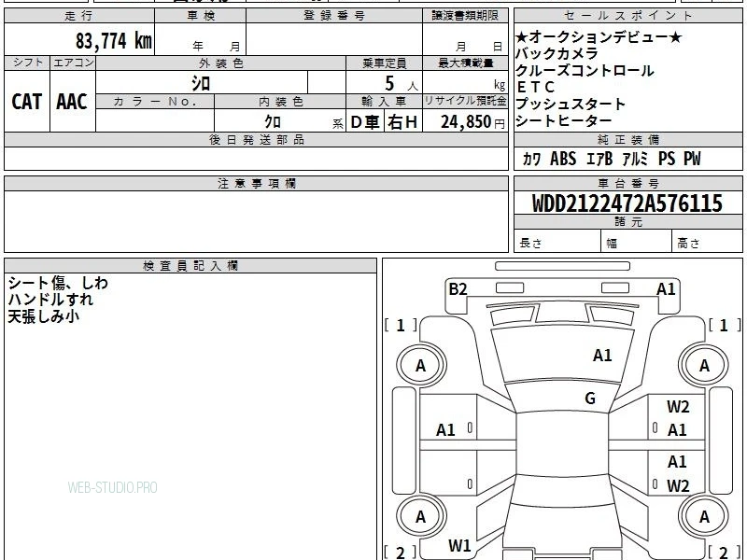Select the クルーズコントロール sales point

[585, 71]
